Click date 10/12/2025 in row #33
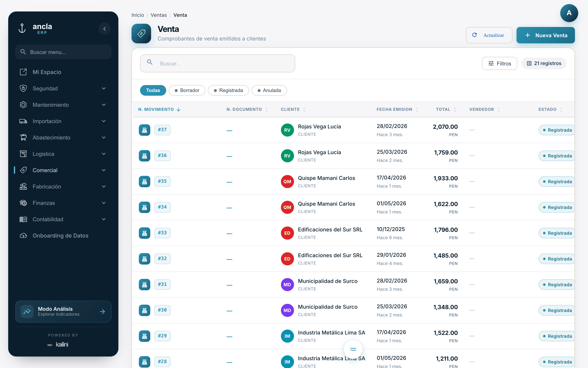The image size is (588, 368). coord(390,229)
